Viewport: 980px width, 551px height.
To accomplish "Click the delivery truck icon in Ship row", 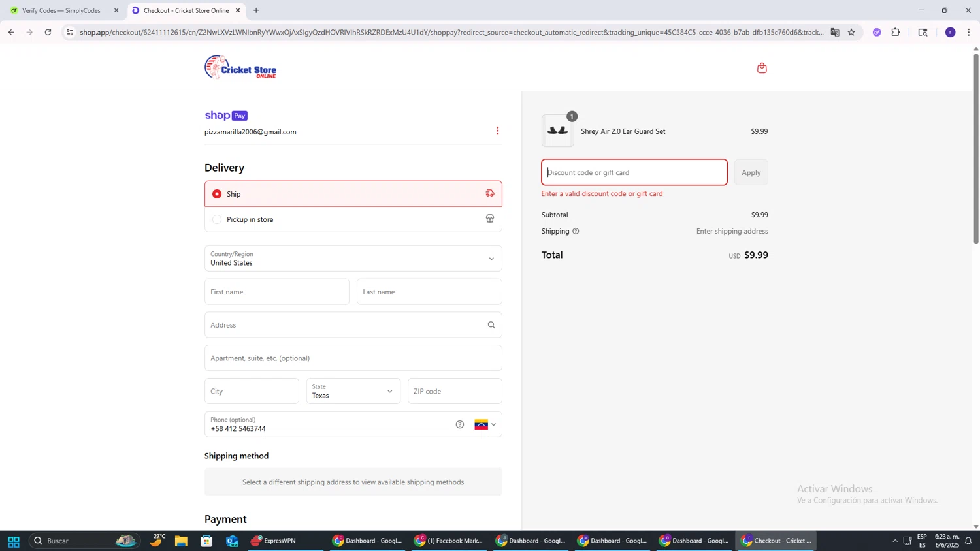I will coord(490,193).
